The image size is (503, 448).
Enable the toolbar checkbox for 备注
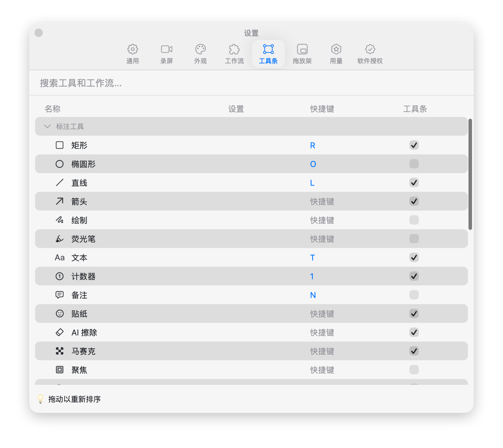click(414, 295)
